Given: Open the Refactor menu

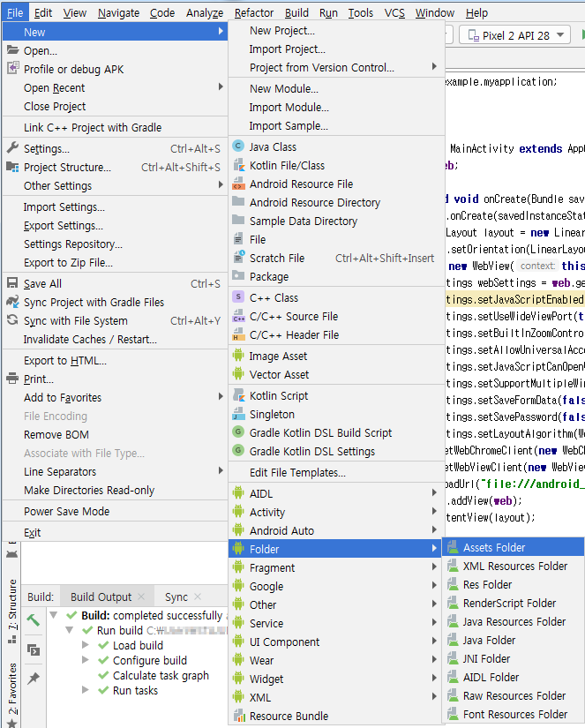Looking at the screenshot, I should [x=254, y=12].
